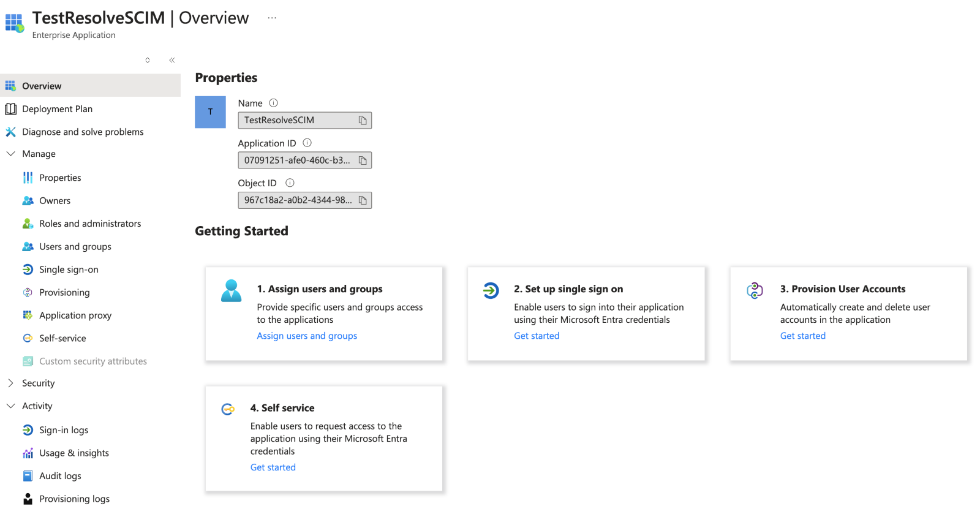Toggle the sidebar up-down sort arrows
The image size is (980, 506).
pos(148,60)
